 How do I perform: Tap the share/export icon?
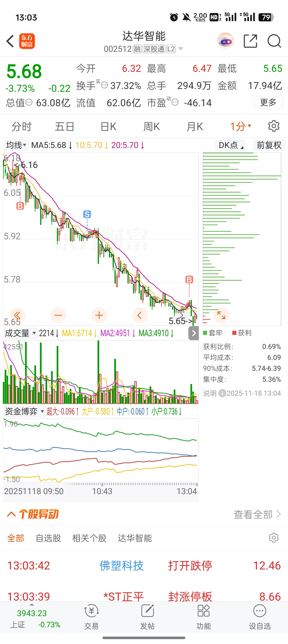(250, 41)
